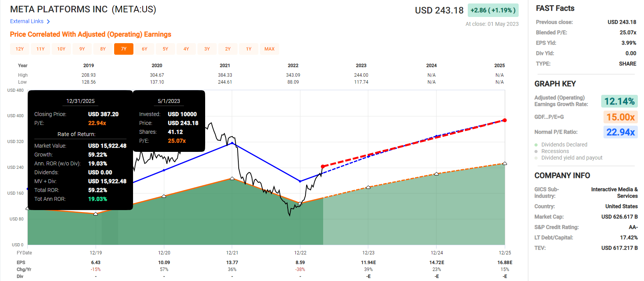Screen dimensions: 644x281
Task: Click the red endpoint marker at 12/25
Action: (x=504, y=120)
